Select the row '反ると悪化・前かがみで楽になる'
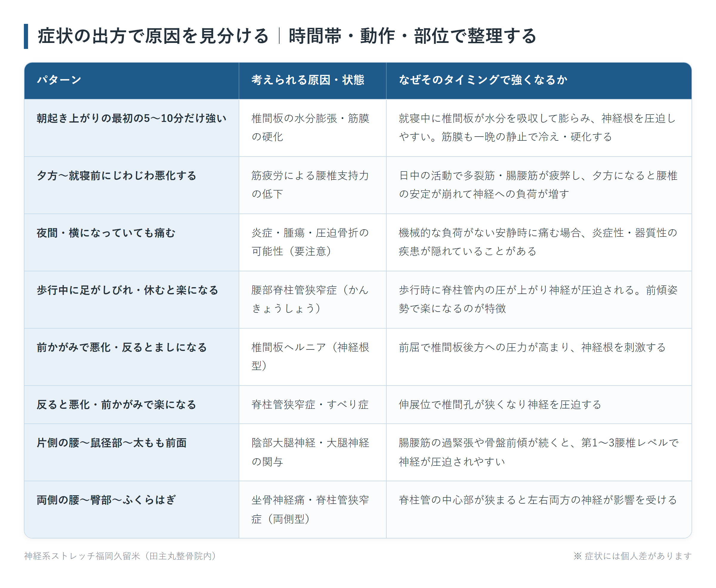This screenshot has height=588, width=716. click(x=358, y=404)
